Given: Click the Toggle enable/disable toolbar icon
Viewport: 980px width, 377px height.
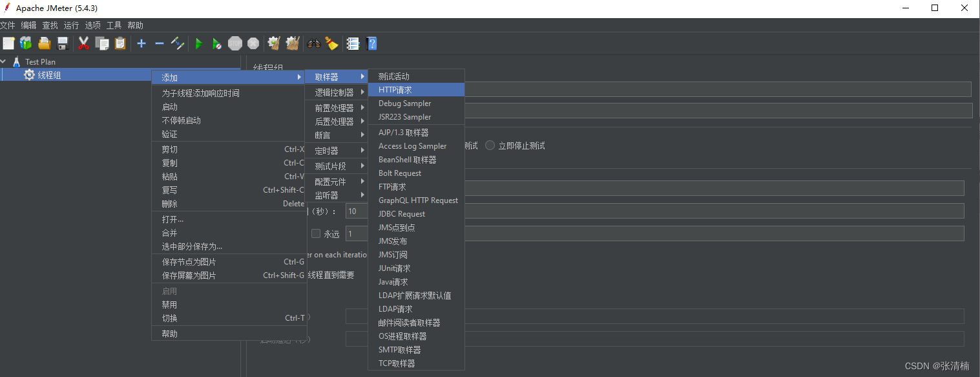Looking at the screenshot, I should point(178,43).
